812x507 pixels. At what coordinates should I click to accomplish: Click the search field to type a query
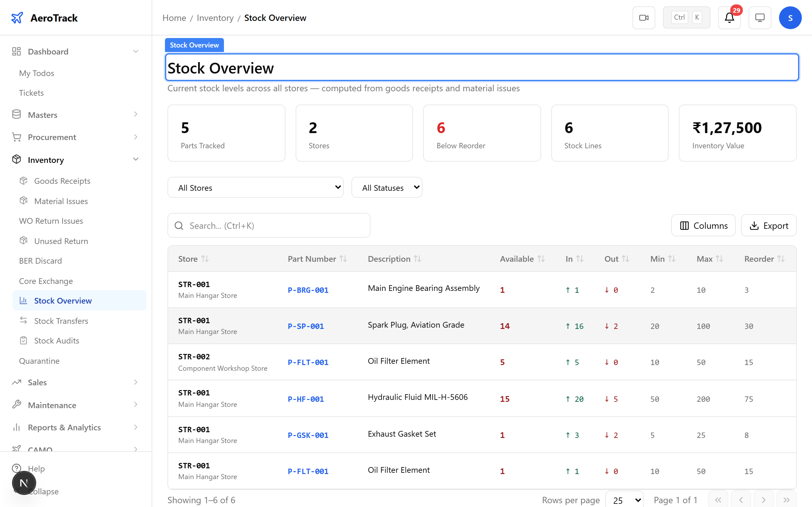pyautogui.click(x=268, y=225)
